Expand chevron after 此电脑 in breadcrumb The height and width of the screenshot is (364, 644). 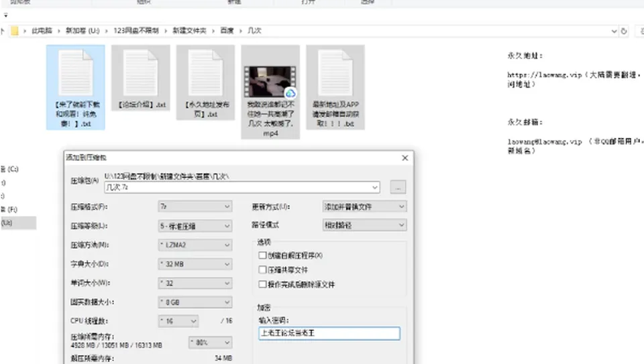[59, 31]
